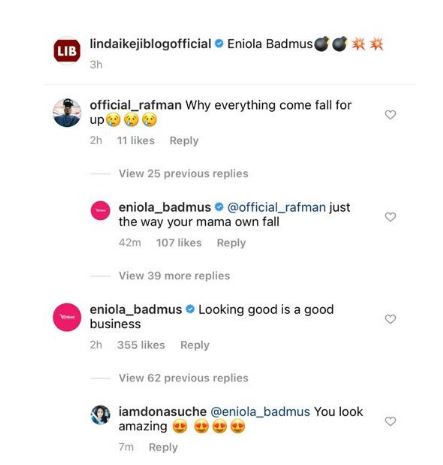Open lindaikejiblogofficial username link
443x465 pixels.
pos(150,44)
